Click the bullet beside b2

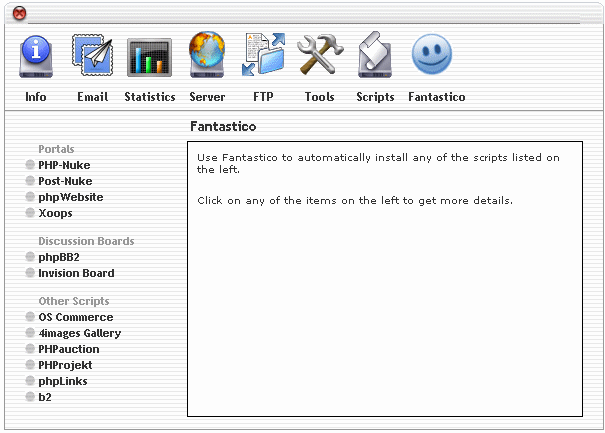coord(30,397)
